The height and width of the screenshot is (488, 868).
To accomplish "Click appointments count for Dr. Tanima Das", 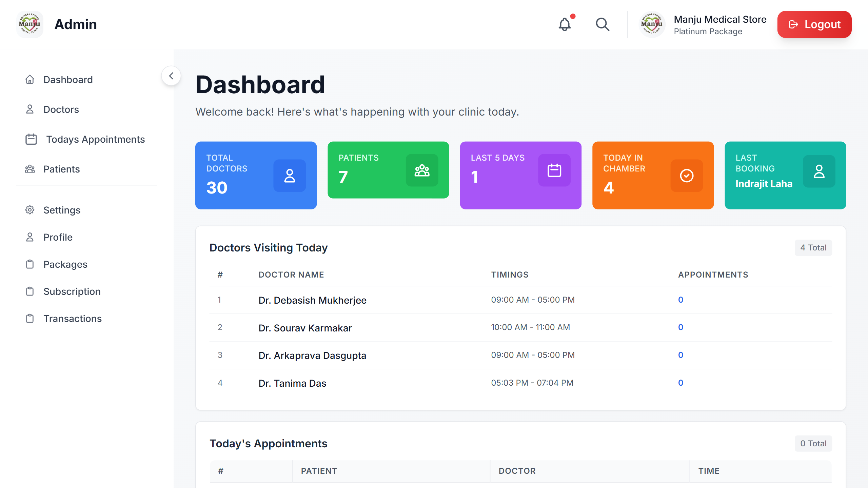I will click(680, 383).
